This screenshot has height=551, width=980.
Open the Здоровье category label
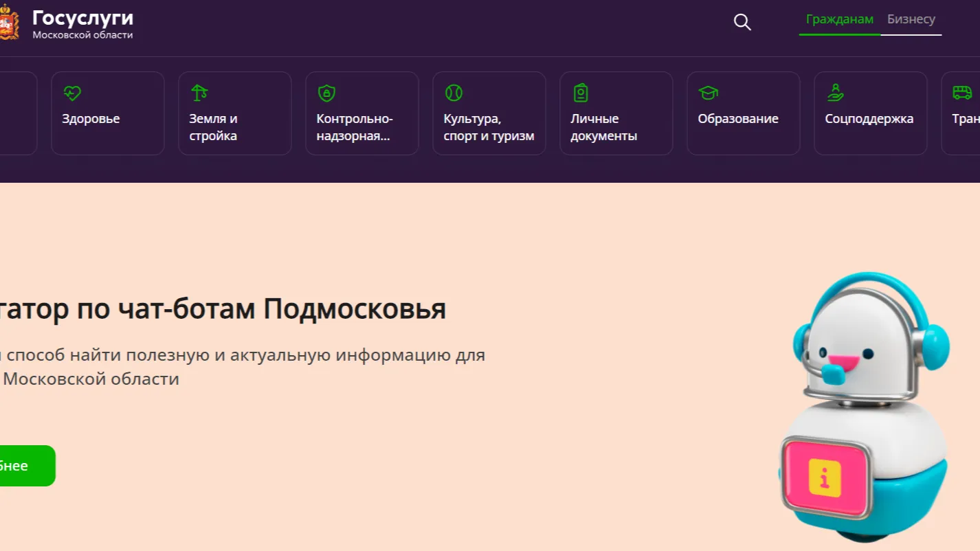[91, 119]
